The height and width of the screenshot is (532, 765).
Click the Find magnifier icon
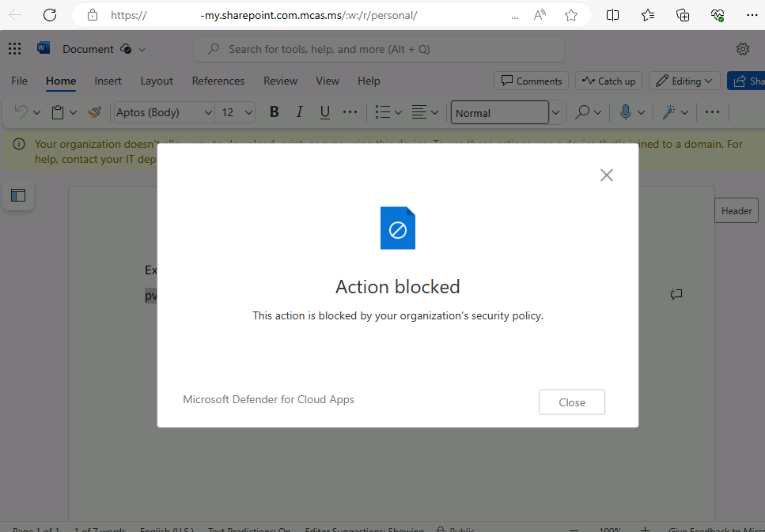click(x=581, y=112)
